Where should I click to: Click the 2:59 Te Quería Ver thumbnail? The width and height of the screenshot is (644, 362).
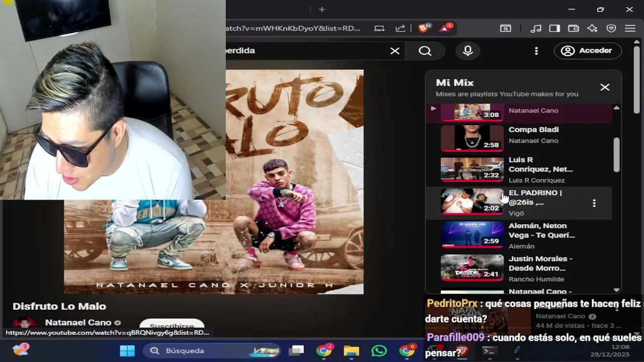coord(472,234)
